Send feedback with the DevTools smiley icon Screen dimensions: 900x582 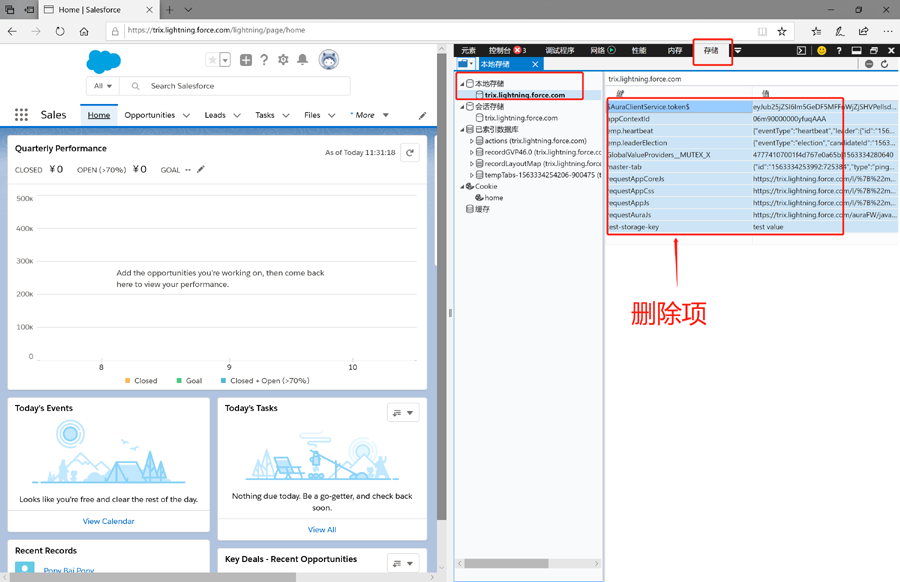(822, 51)
